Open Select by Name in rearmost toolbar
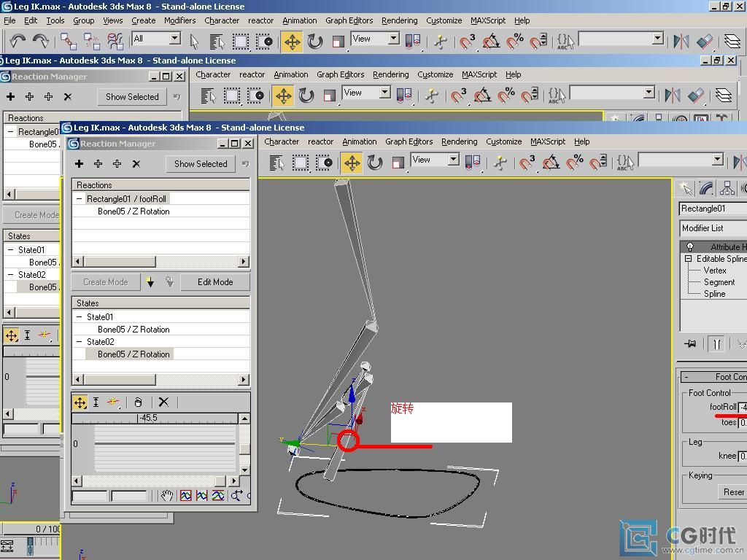The width and height of the screenshot is (747, 560). [x=217, y=42]
